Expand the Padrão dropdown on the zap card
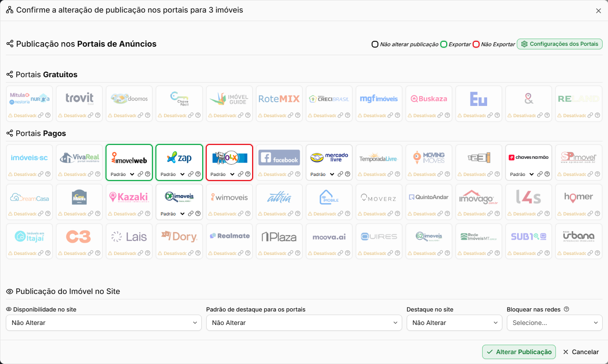Viewport: 608px width, 364px height. [x=173, y=174]
